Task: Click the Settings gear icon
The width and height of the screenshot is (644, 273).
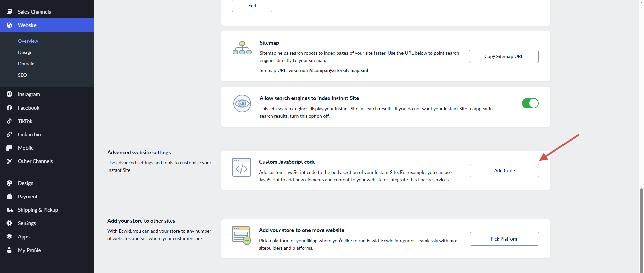Action: tap(9, 223)
